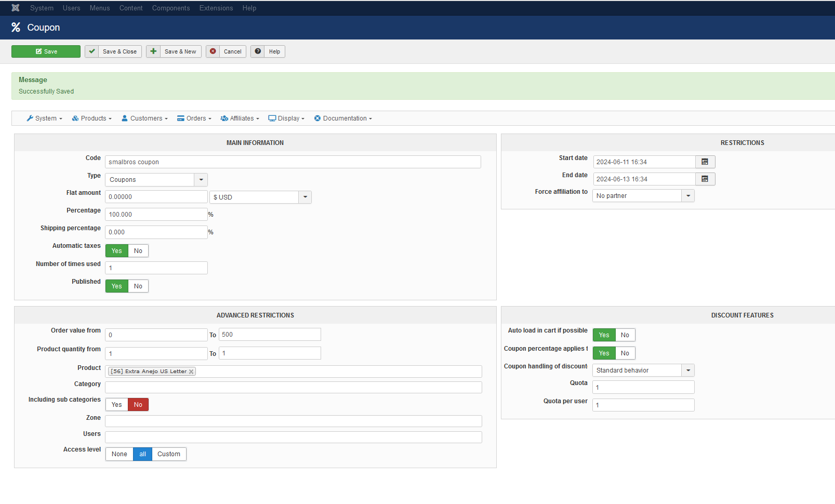Click the Joomla logo icon
Image resolution: width=835 pixels, height=504 pixels.
pyautogui.click(x=16, y=8)
